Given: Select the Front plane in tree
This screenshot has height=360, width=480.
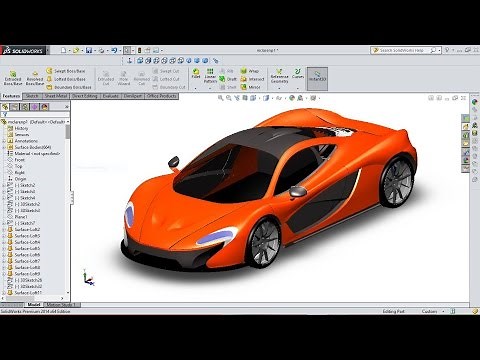Looking at the screenshot, I should point(16,160).
